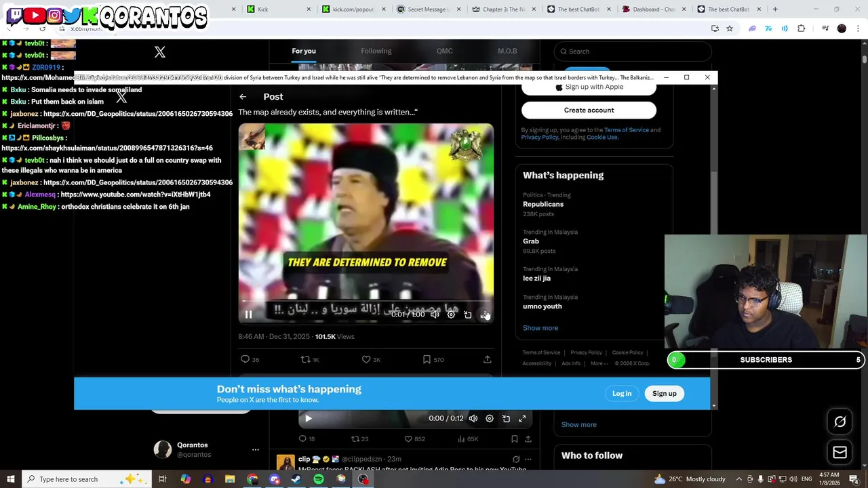
Task: Mute the main post video volume
Action: tap(435, 314)
